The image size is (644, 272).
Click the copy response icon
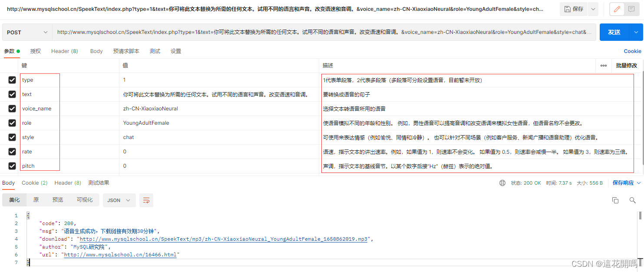click(615, 200)
